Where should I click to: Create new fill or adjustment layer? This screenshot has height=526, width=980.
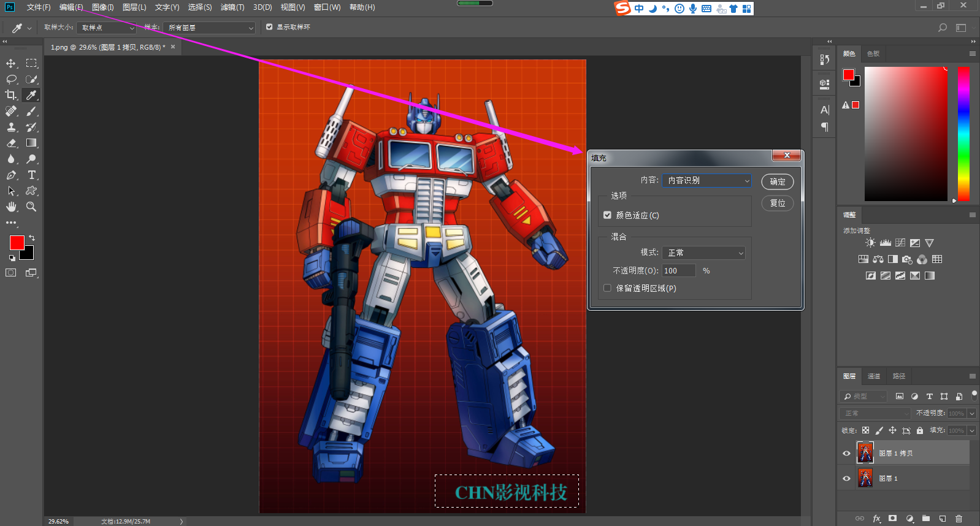(x=909, y=519)
